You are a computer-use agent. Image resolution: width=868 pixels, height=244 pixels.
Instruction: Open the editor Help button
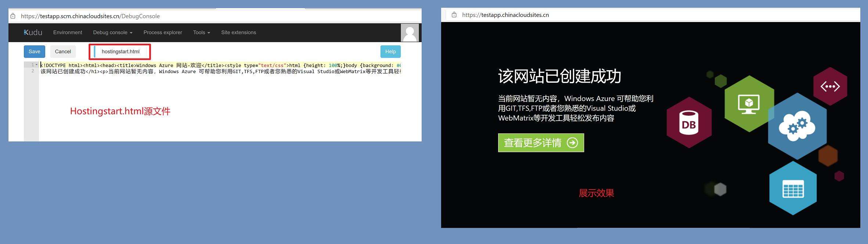[390, 51]
